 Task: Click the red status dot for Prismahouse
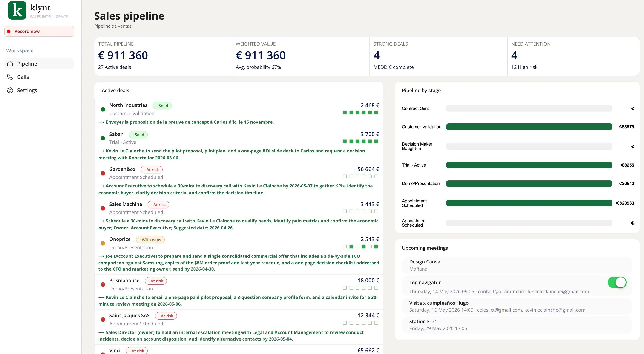(103, 285)
